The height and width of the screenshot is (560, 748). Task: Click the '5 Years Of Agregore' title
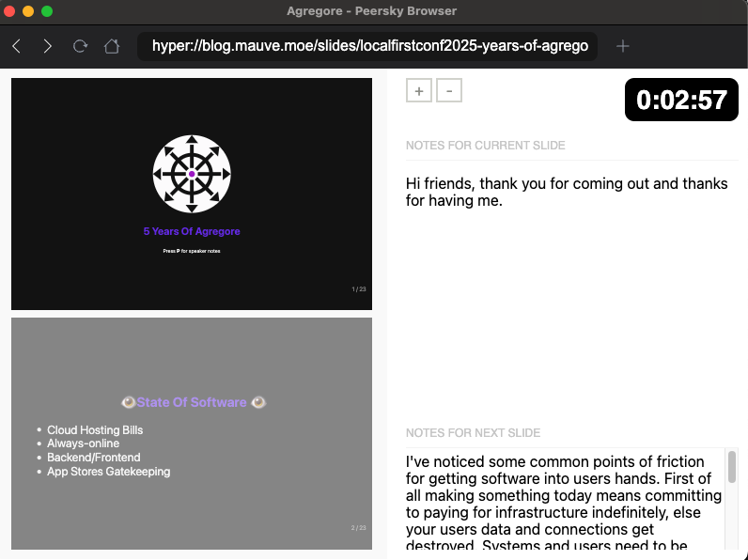tap(192, 231)
